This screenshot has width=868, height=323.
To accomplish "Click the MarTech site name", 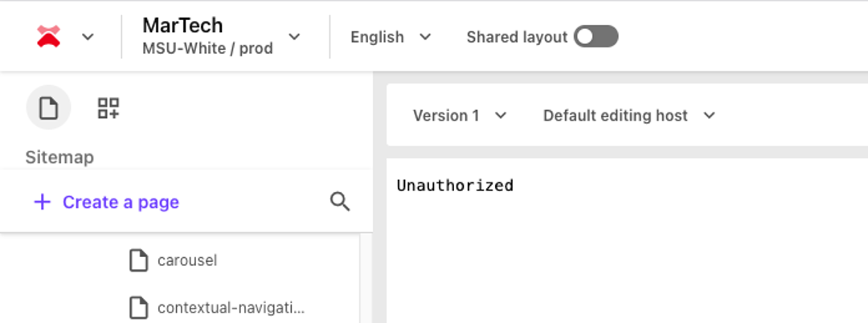I will point(182,25).
